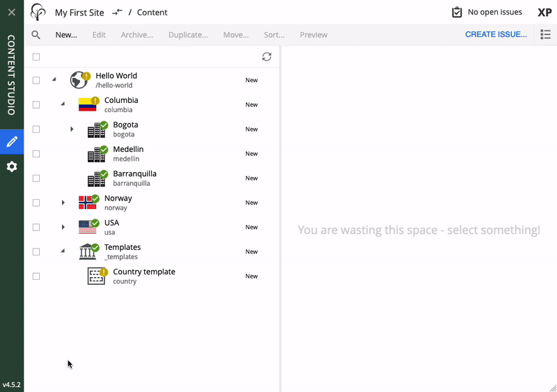Select the Barranquilla row name
557x392 pixels.
[134, 174]
